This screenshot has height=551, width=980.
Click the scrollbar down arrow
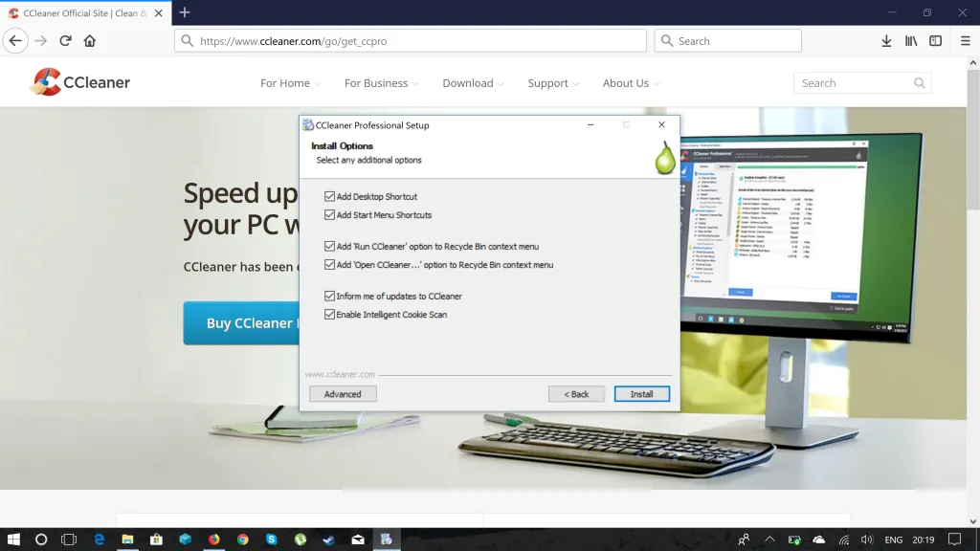pos(973,521)
